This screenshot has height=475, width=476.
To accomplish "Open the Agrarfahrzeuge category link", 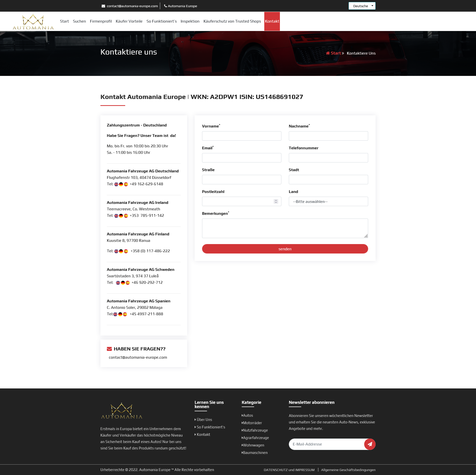I will [x=256, y=438].
